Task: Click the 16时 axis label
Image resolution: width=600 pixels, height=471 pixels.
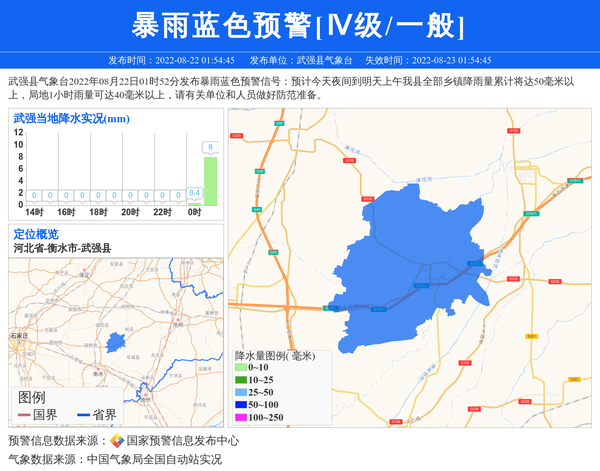Action: click(66, 212)
